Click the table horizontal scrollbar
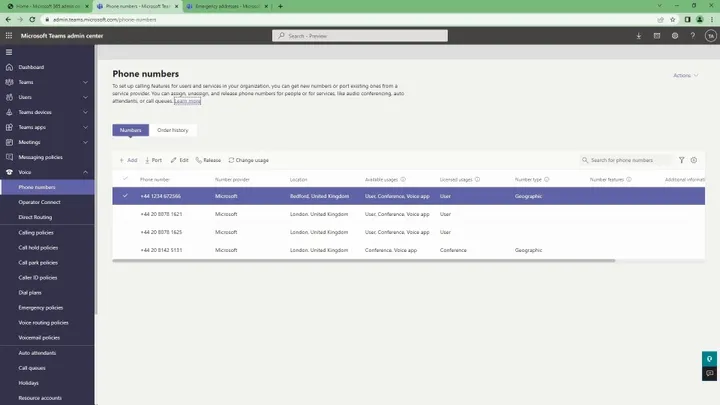This screenshot has height=405, width=720. [364, 260]
